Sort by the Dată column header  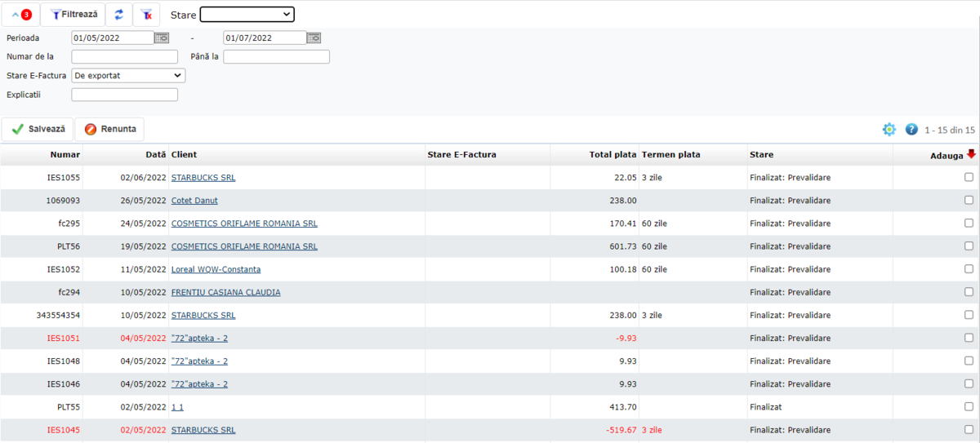(x=155, y=154)
